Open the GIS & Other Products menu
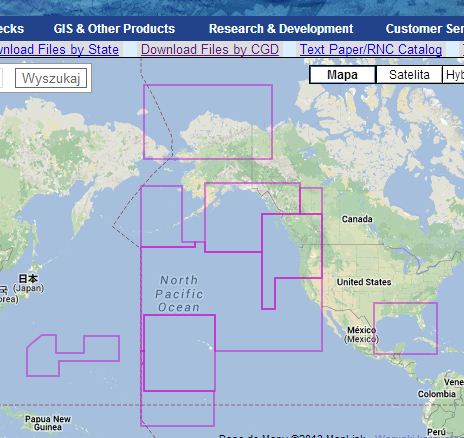 point(114,29)
